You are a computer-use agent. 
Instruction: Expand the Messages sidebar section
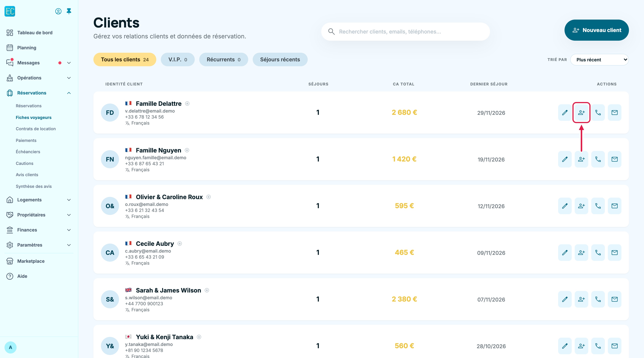click(69, 63)
